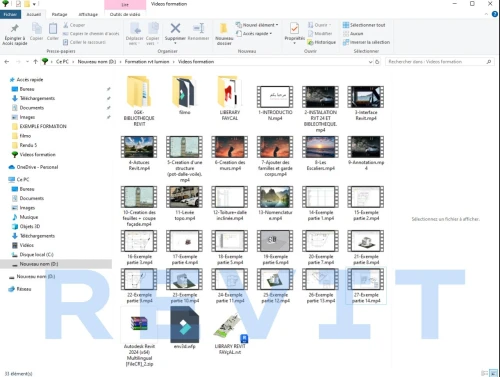The height and width of the screenshot is (377, 500).
Task: Open the Fichier menu tab
Action: click(10, 14)
